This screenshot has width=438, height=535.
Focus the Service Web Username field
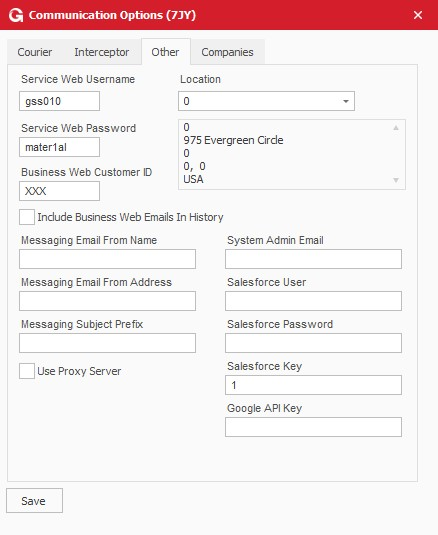[59, 101]
